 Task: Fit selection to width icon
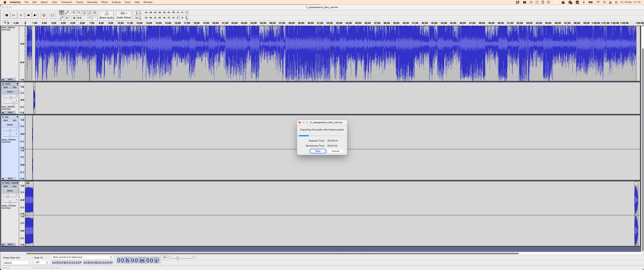(84, 13)
